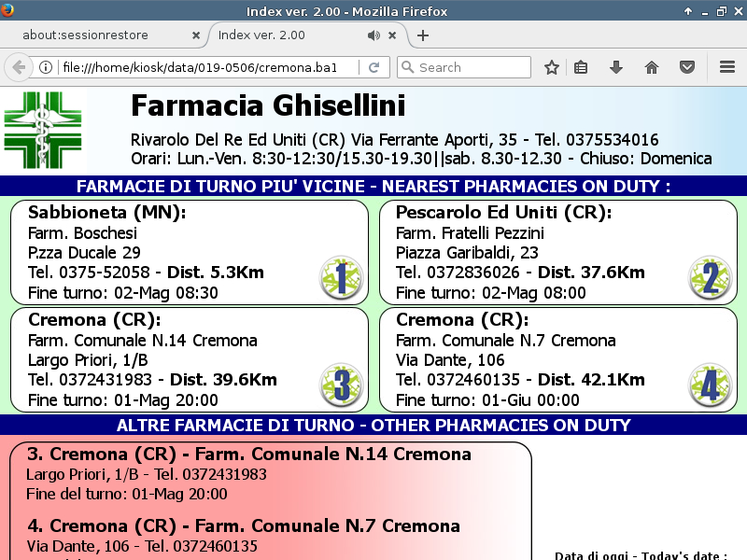Close the Index ver. 2.00 tab
Image resolution: width=747 pixels, height=560 pixels.
[392, 35]
